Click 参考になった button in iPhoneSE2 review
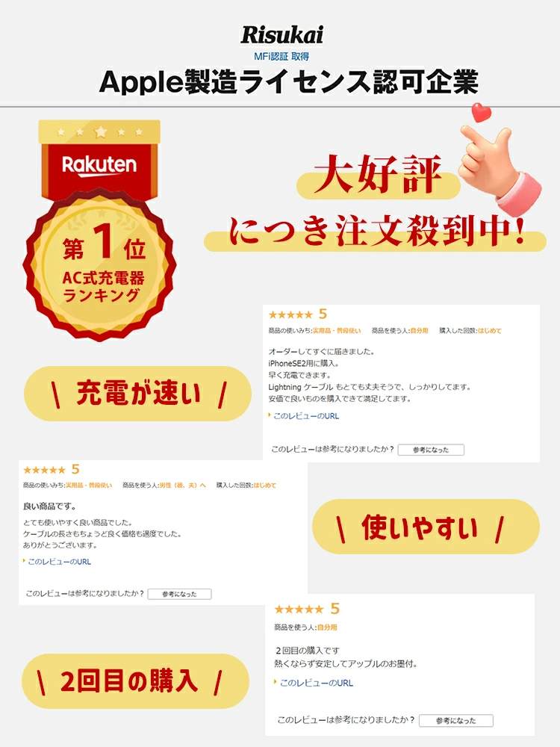 click(x=431, y=450)
